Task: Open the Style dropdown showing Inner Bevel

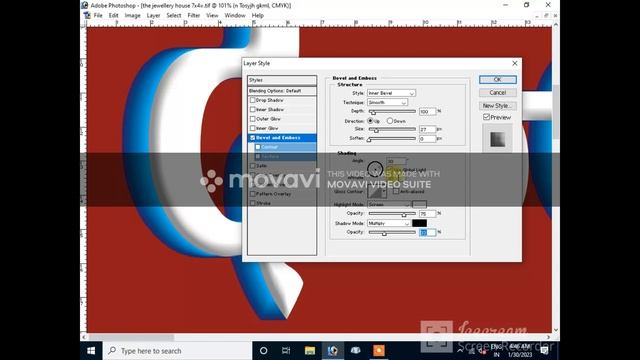Action: pyautogui.click(x=391, y=93)
